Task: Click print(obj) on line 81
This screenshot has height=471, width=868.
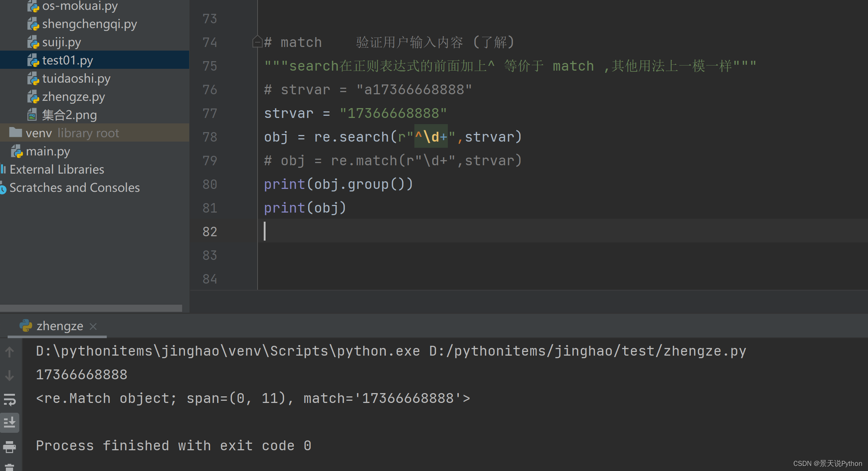Action: click(x=305, y=208)
